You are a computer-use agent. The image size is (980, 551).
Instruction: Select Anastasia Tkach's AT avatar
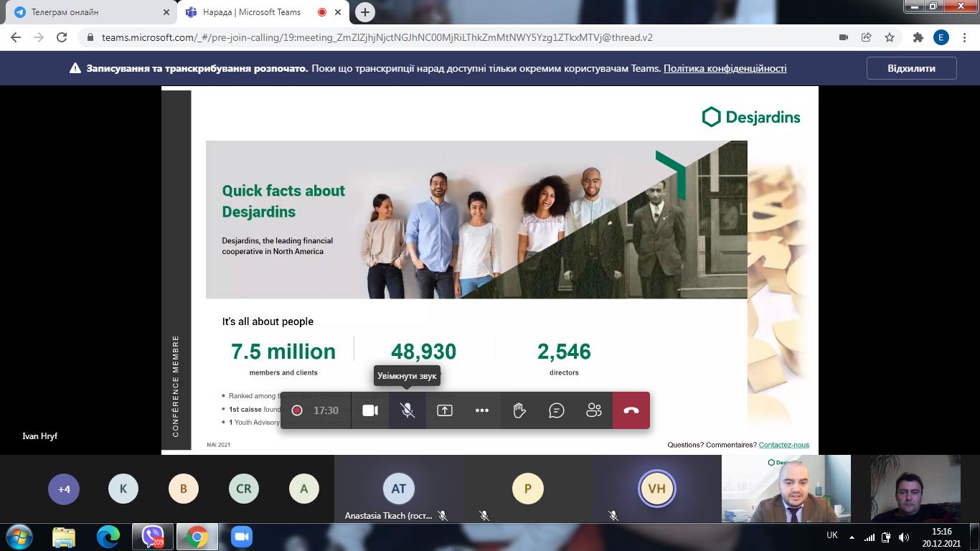(399, 489)
